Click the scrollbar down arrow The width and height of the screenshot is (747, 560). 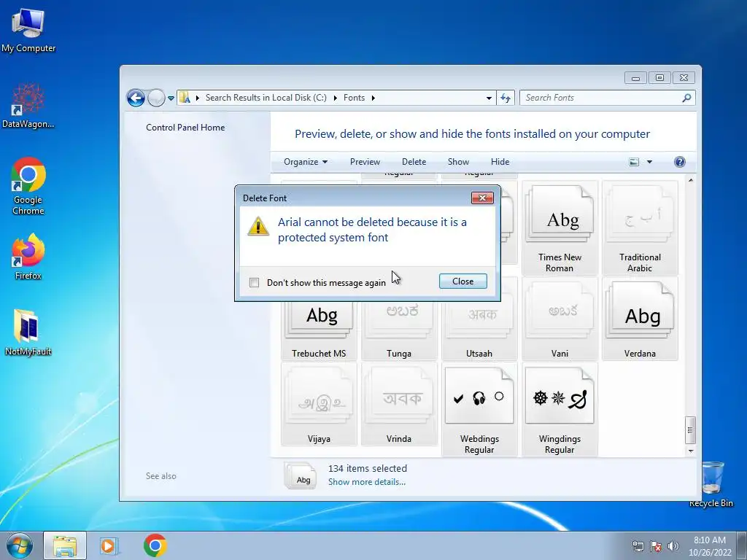pos(690,451)
